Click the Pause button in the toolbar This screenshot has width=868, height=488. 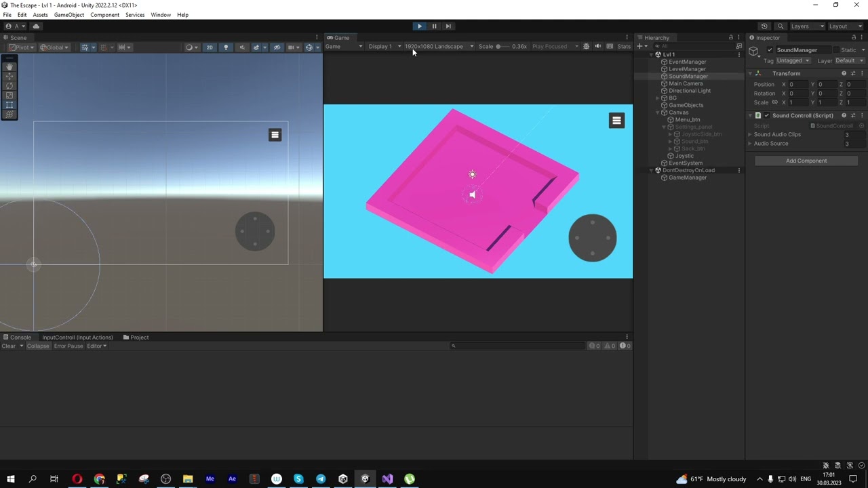pyautogui.click(x=434, y=26)
